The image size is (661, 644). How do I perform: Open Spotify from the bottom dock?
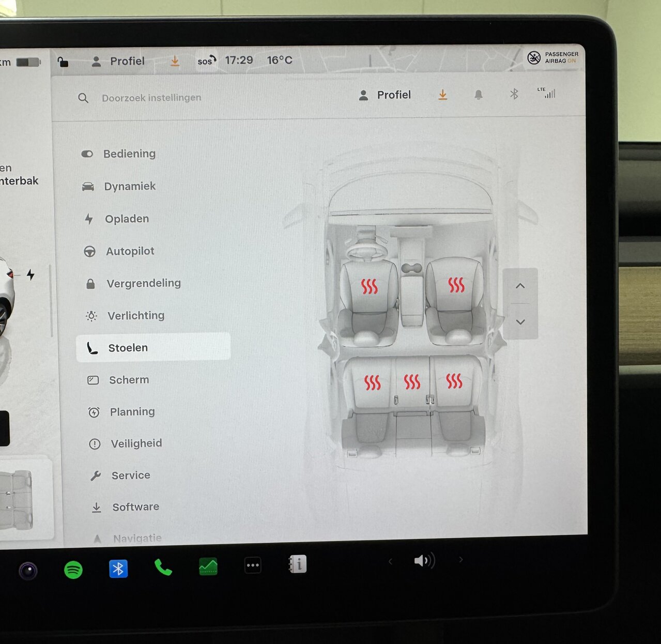click(73, 570)
